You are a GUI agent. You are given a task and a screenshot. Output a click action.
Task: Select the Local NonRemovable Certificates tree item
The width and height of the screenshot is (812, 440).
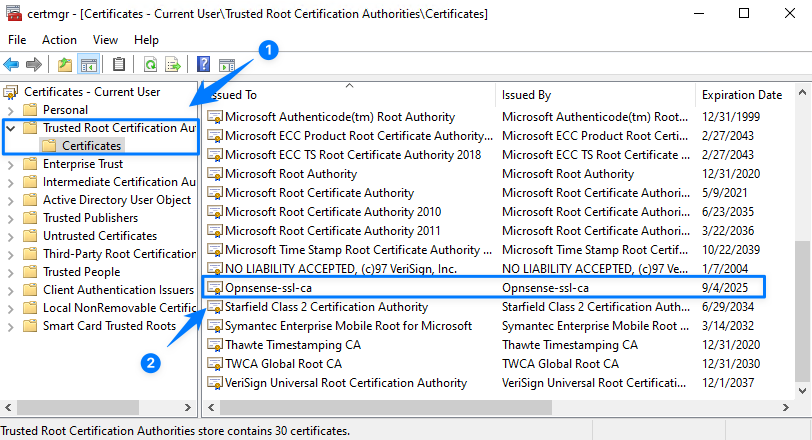[x=119, y=308]
